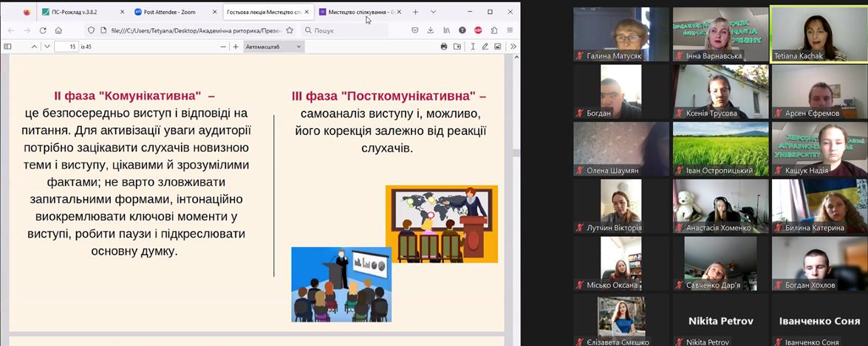
Task: Go to next PDF page
Action: (47, 46)
